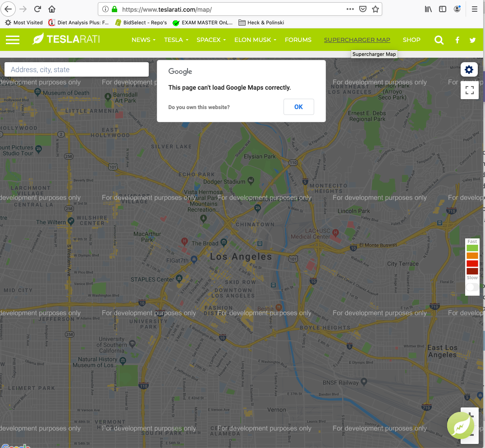
Task: Toggle the sidebar view icon
Action: [x=443, y=9]
